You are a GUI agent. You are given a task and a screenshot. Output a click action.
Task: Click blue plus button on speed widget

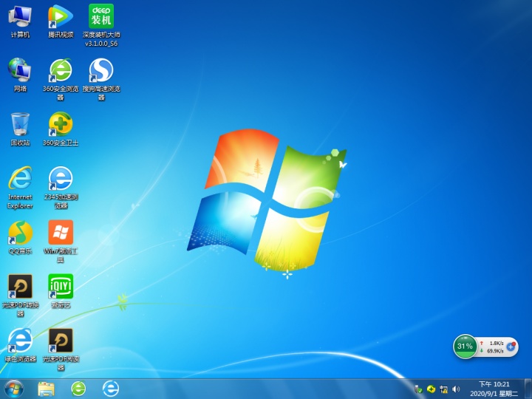click(x=511, y=347)
